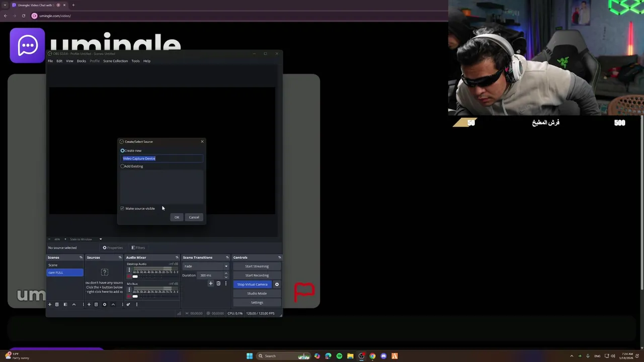Select the Create new radio button
This screenshot has width=644, height=362.
click(x=122, y=151)
